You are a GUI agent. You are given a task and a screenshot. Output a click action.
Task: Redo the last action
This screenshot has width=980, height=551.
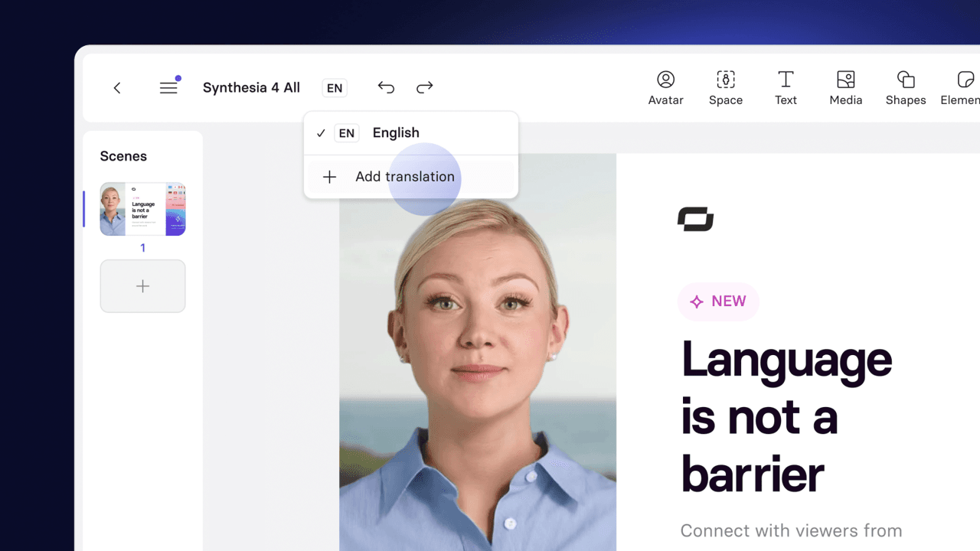(424, 87)
